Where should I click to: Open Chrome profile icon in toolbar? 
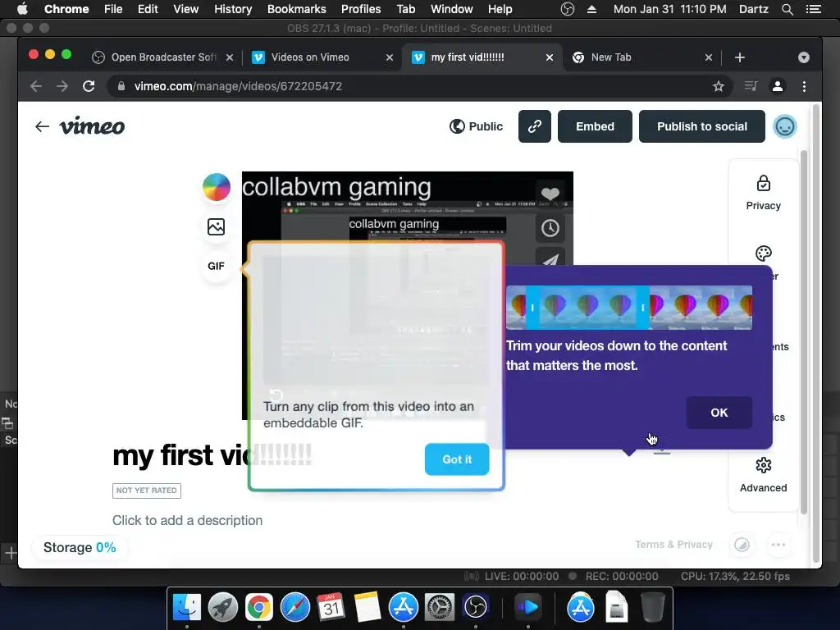pos(778,86)
